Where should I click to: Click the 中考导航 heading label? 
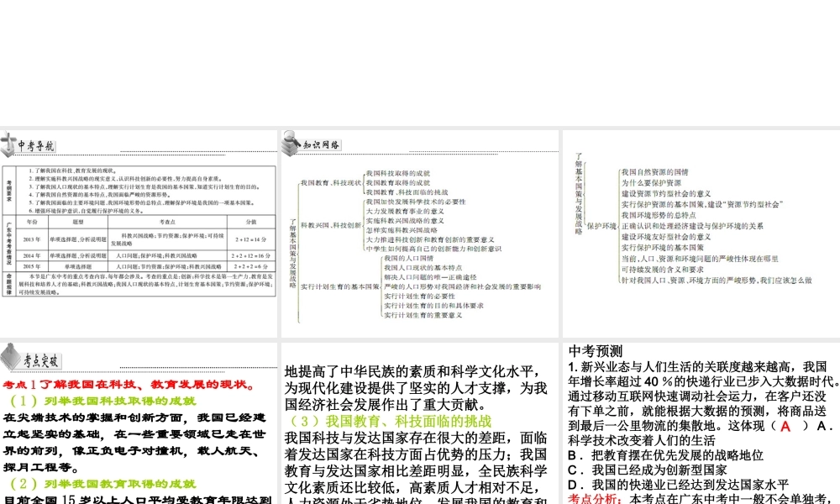click(36, 145)
